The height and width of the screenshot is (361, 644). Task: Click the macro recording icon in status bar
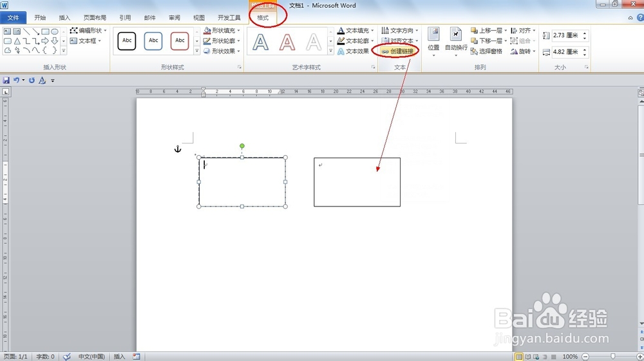tap(137, 356)
